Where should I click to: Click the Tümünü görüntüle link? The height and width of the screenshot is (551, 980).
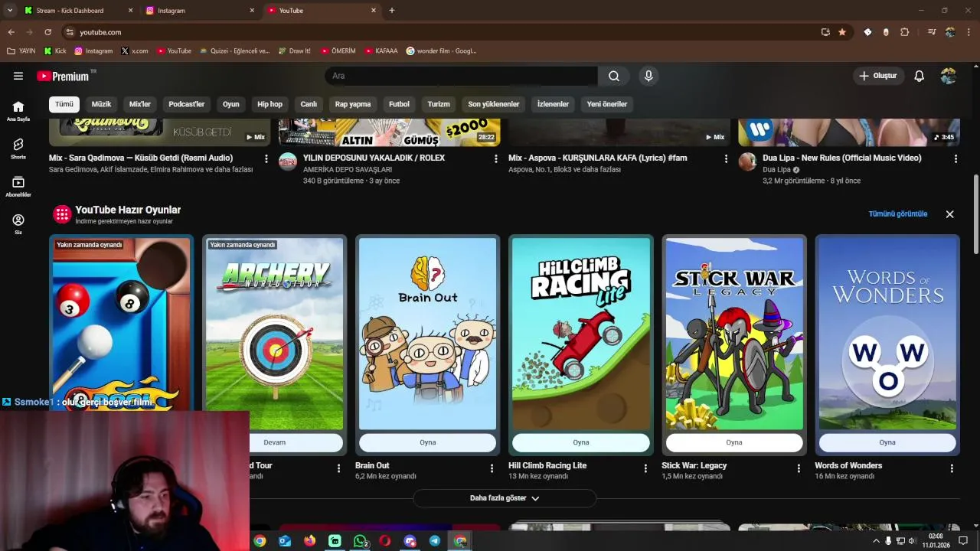tap(897, 214)
